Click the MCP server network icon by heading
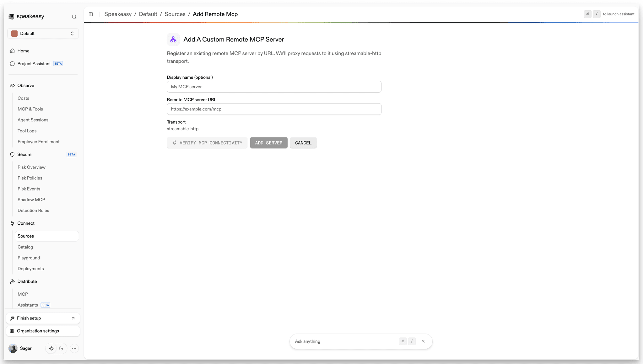 (173, 40)
